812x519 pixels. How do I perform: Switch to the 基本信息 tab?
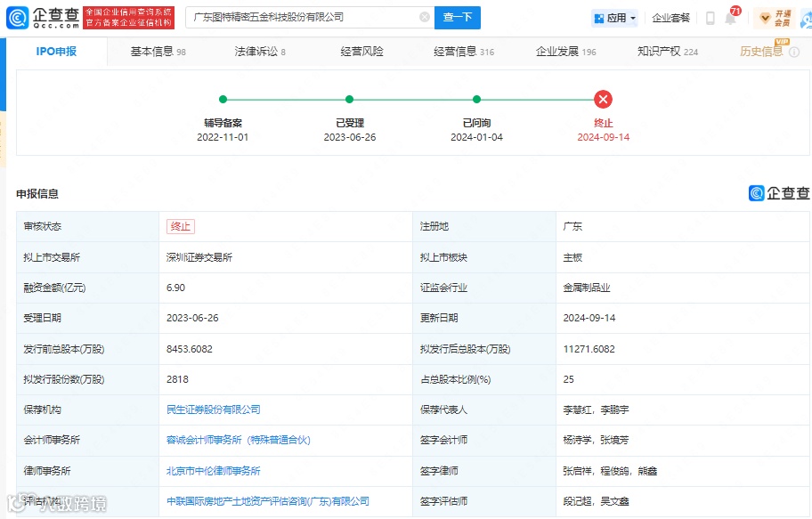click(158, 52)
